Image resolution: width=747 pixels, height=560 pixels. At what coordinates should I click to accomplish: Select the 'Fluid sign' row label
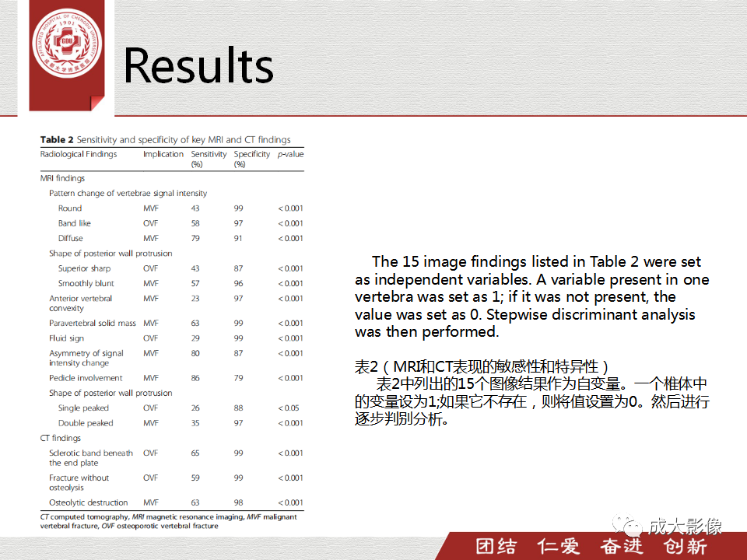[x=67, y=338]
